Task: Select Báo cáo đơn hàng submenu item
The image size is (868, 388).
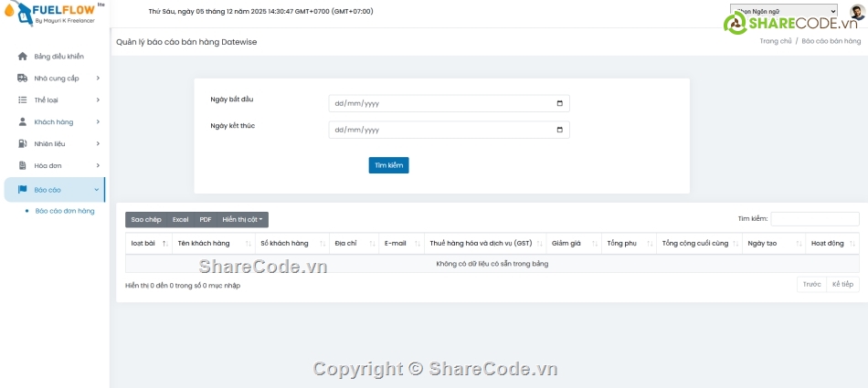Action: [x=65, y=211]
